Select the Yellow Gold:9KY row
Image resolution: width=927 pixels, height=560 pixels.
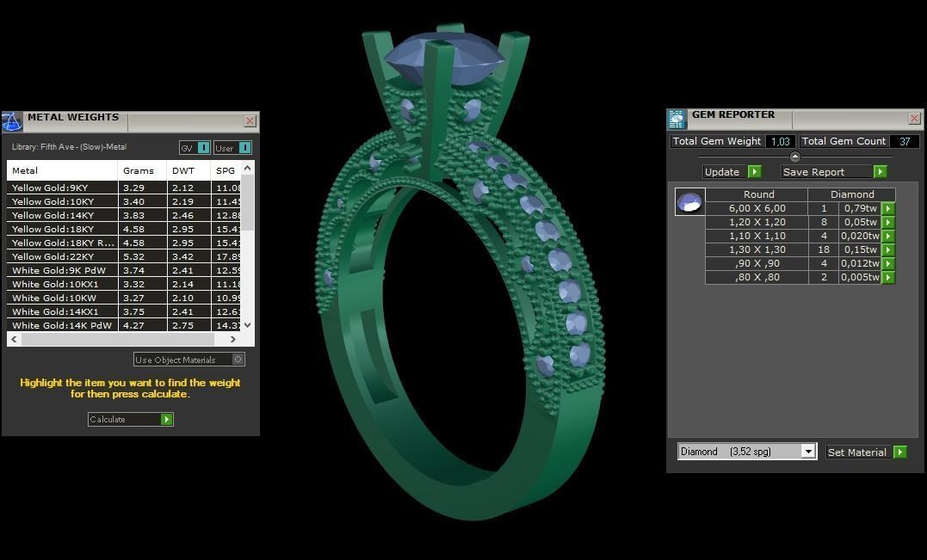coord(124,188)
